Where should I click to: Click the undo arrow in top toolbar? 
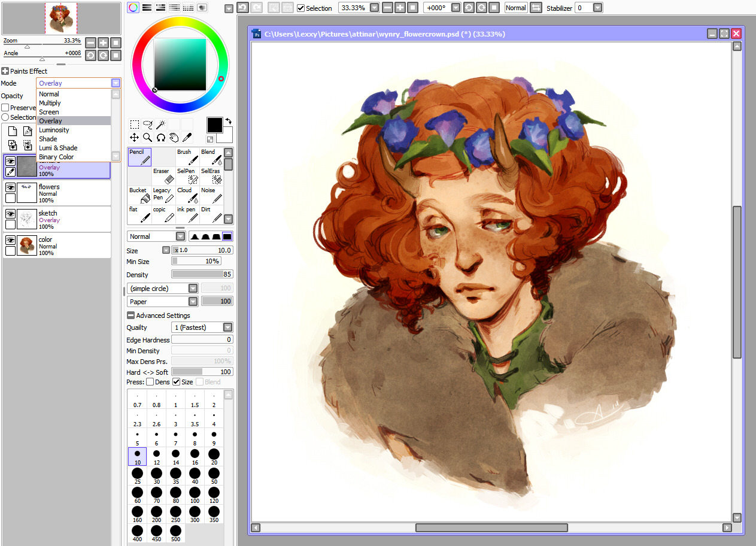(242, 8)
